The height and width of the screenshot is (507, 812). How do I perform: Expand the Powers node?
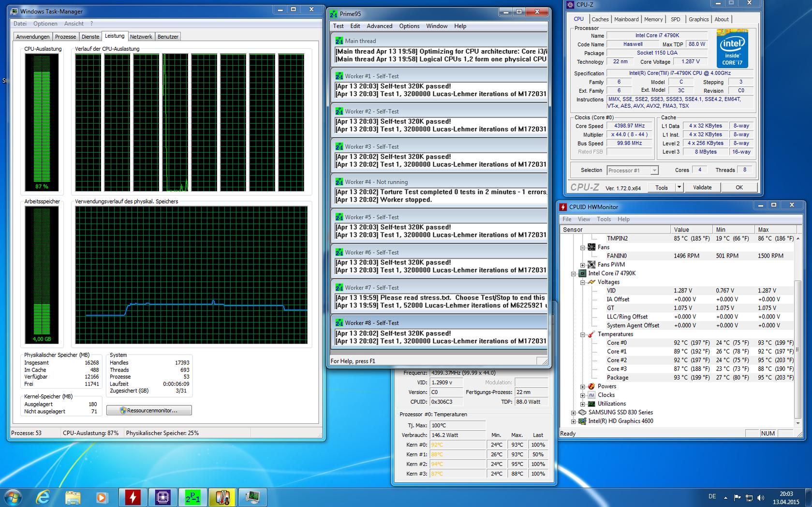pyautogui.click(x=583, y=387)
